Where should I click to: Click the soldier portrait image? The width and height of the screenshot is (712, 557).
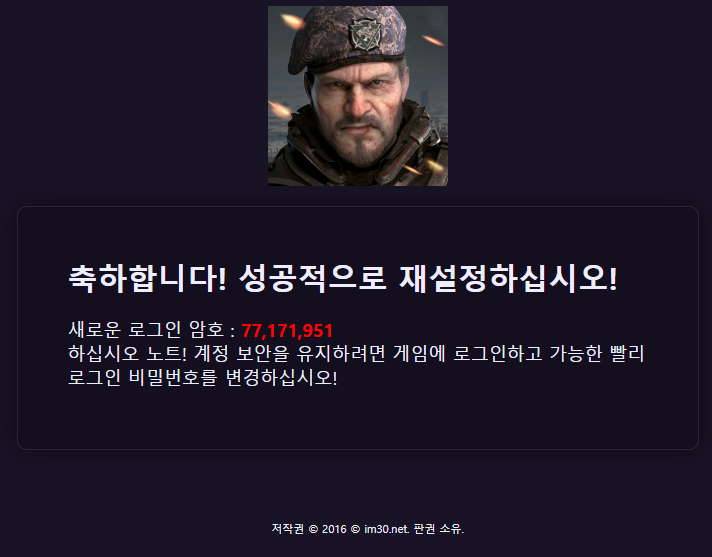tap(358, 96)
